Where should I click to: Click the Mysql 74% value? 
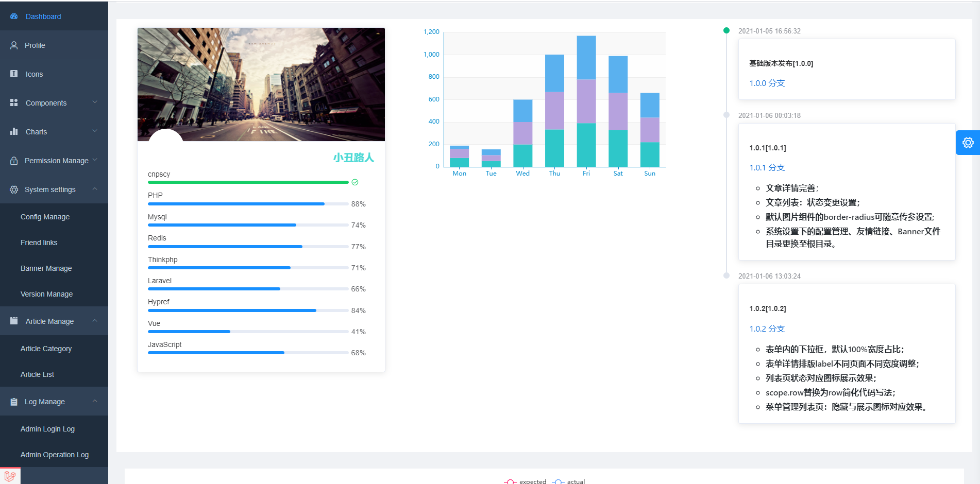pyautogui.click(x=359, y=225)
